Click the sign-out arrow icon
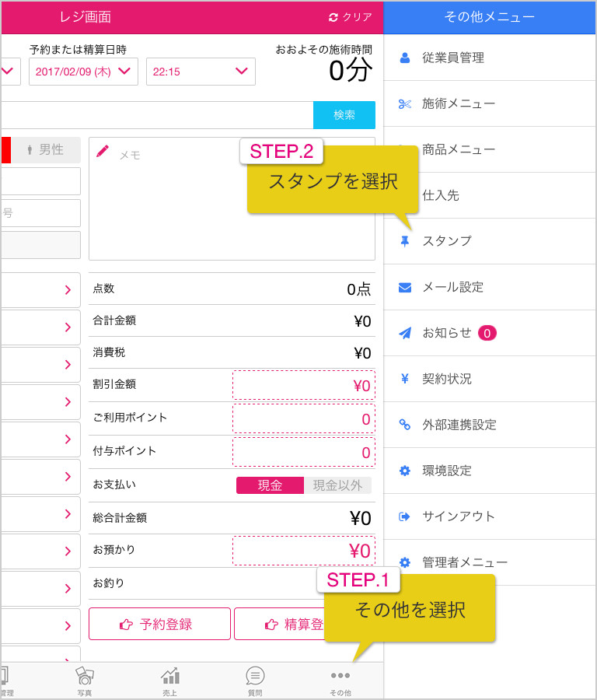This screenshot has width=597, height=700. click(404, 516)
